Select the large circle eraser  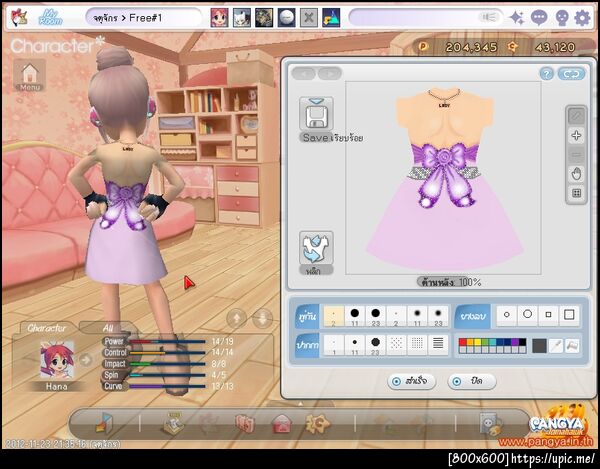point(528,315)
